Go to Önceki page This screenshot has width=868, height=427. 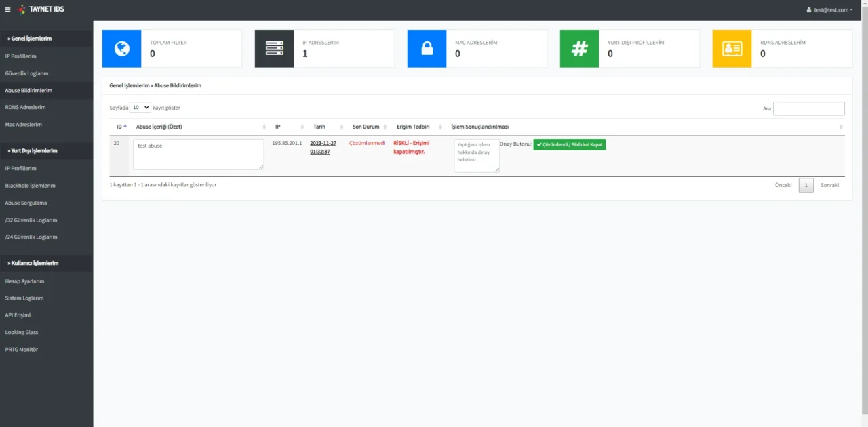tap(783, 185)
